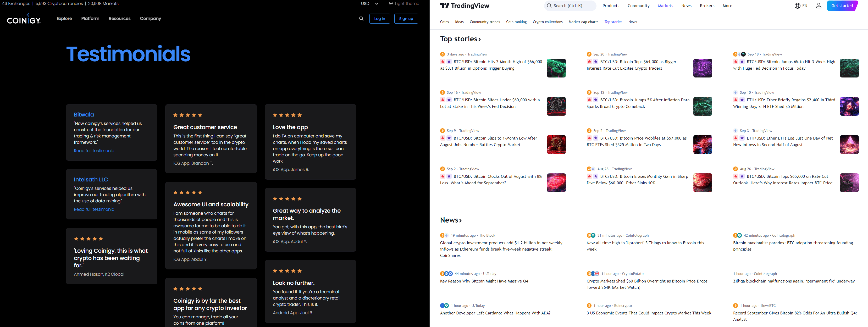
Task: Open 'Bitcoin maximalist paradox' Cointelegraph article
Action: click(793, 246)
